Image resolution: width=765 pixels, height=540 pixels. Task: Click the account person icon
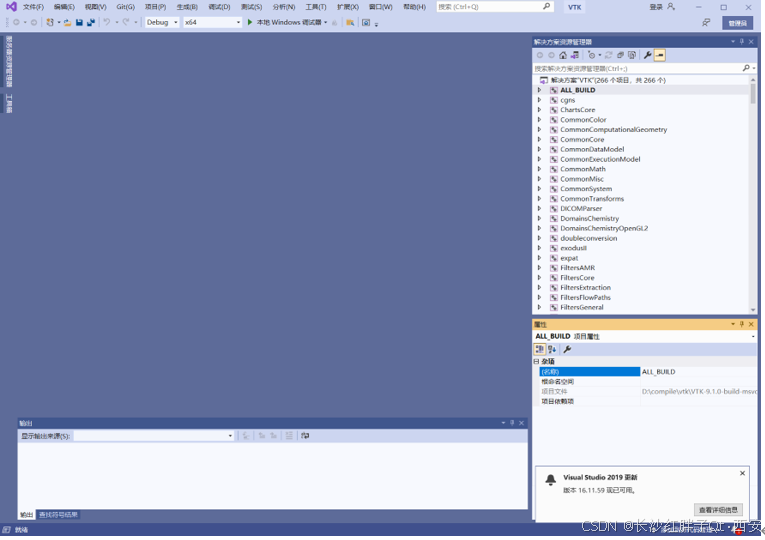671,7
